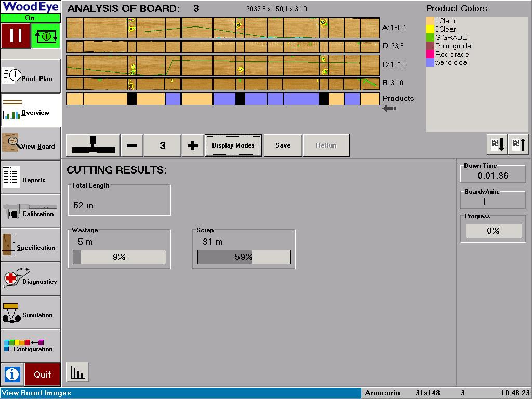The width and height of the screenshot is (532, 399).
Task: Open View Board from sidebar
Action: 30,144
